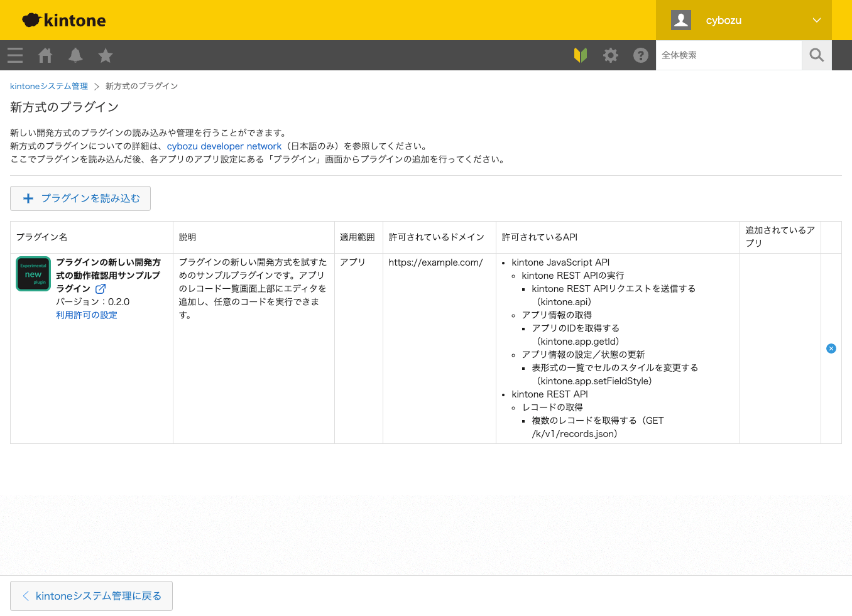Image resolution: width=852 pixels, height=616 pixels.
Task: Open the settings gear icon
Action: [x=611, y=55]
